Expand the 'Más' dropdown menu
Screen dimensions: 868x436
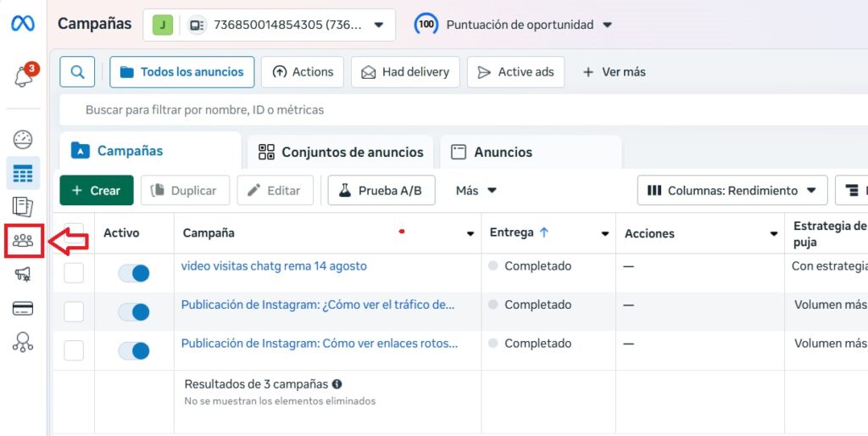(476, 191)
